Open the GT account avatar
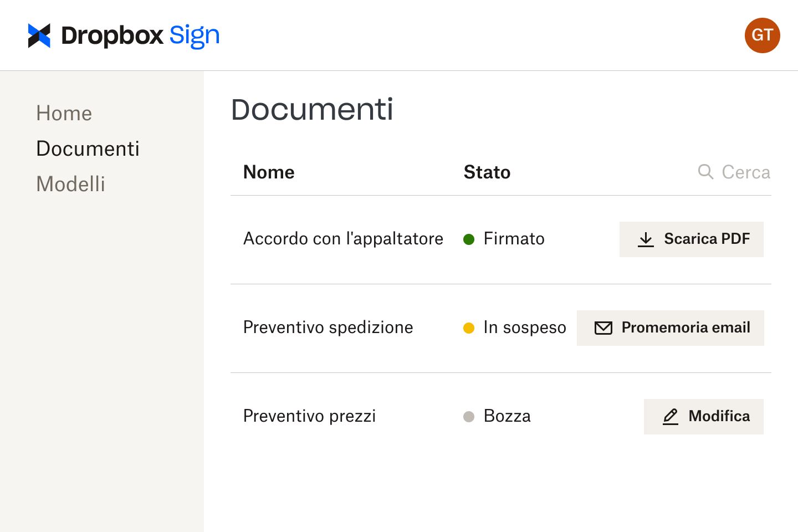 pos(762,35)
